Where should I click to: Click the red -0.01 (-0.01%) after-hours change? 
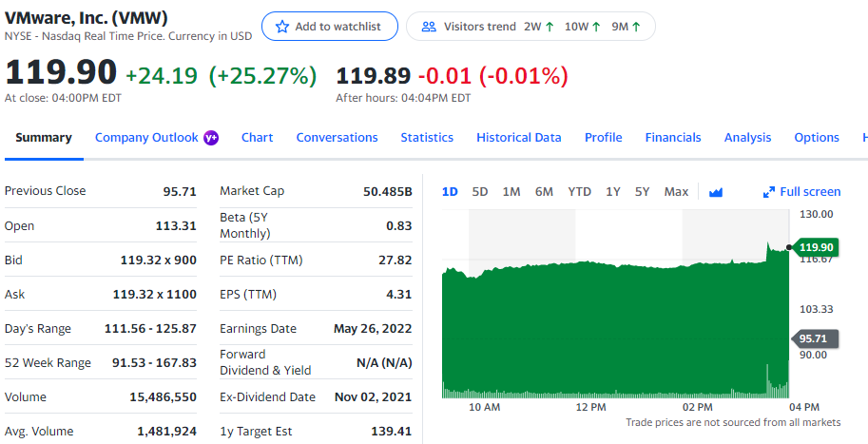point(492,75)
